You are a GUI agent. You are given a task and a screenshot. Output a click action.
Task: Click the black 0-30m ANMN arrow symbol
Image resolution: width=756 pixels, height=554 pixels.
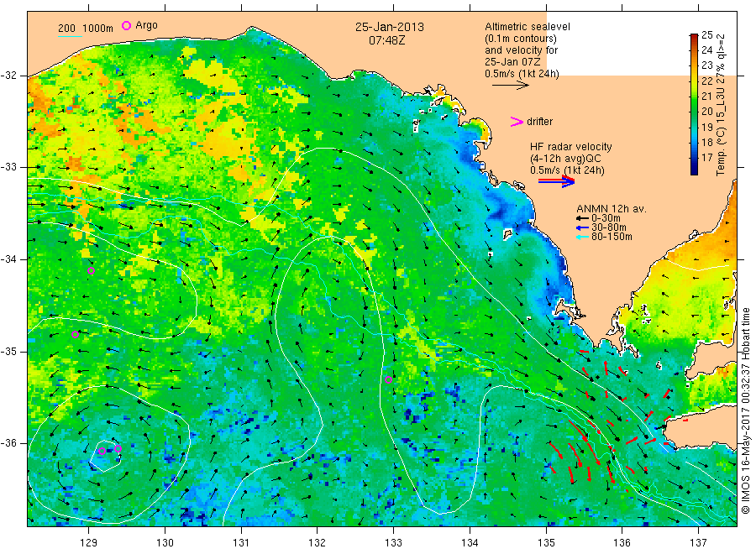[582, 219]
